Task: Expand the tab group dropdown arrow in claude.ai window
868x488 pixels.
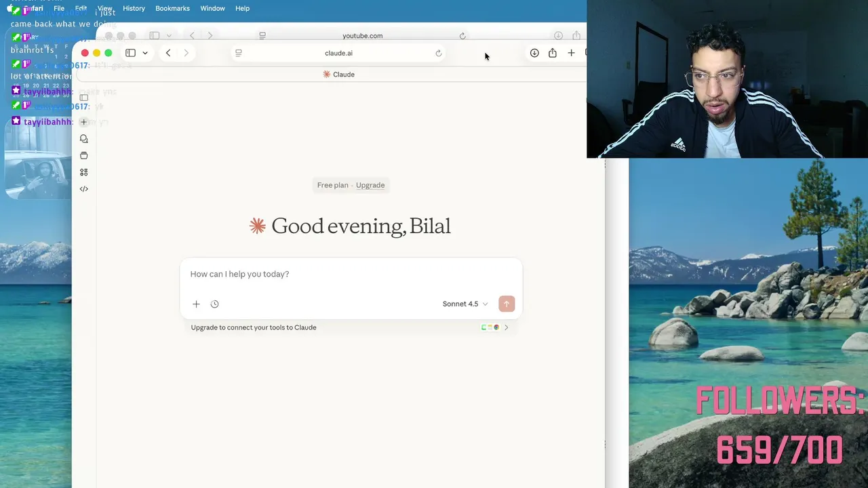Action: pyautogui.click(x=145, y=53)
